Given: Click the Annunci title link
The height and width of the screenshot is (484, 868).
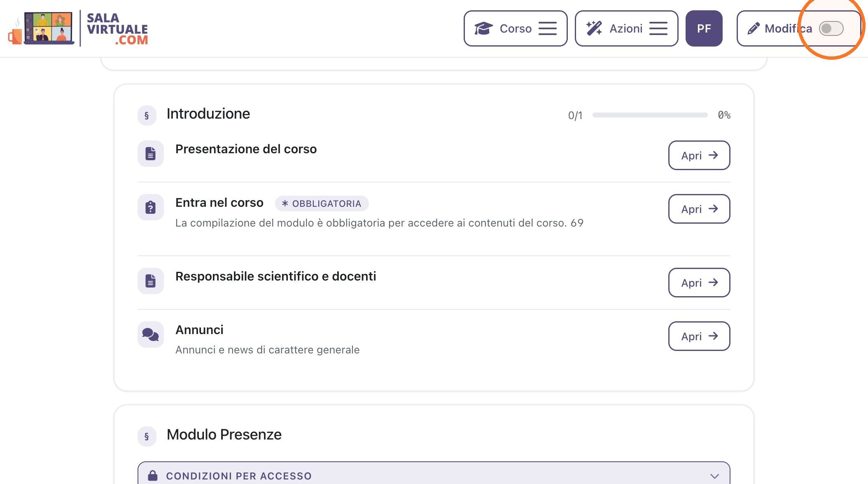Looking at the screenshot, I should 199,330.
